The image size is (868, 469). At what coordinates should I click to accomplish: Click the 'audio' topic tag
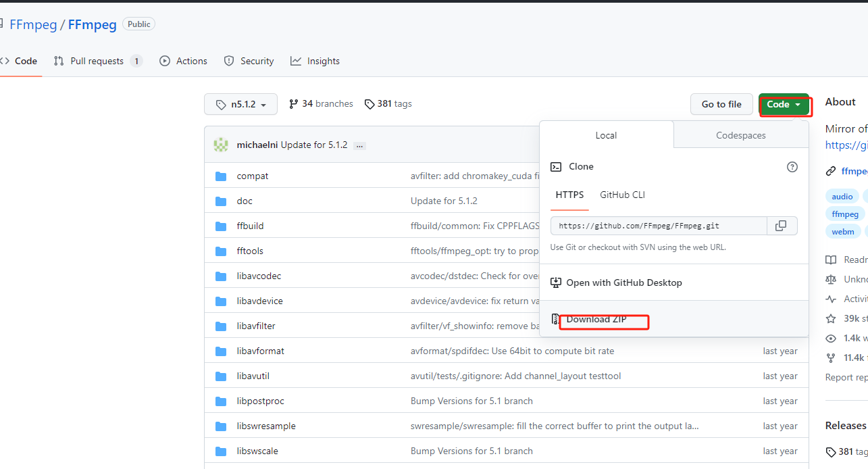[842, 196]
